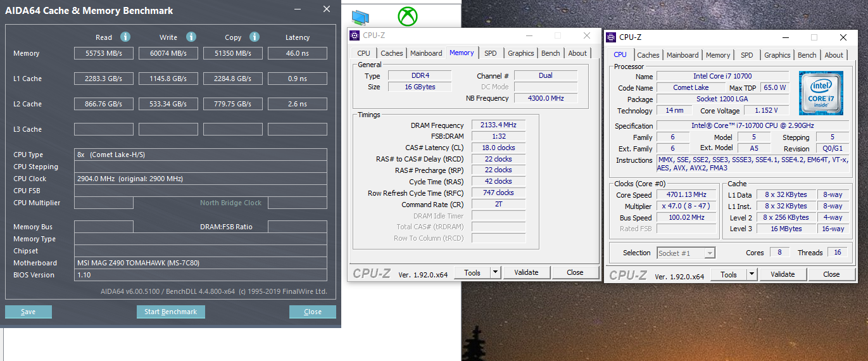Click Memory Copy value 51350 MB/s

click(x=233, y=53)
